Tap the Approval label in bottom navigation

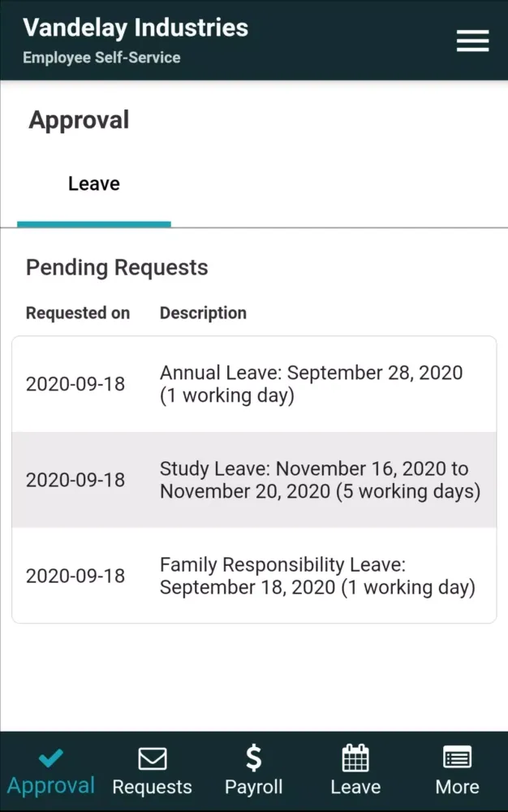click(51, 786)
